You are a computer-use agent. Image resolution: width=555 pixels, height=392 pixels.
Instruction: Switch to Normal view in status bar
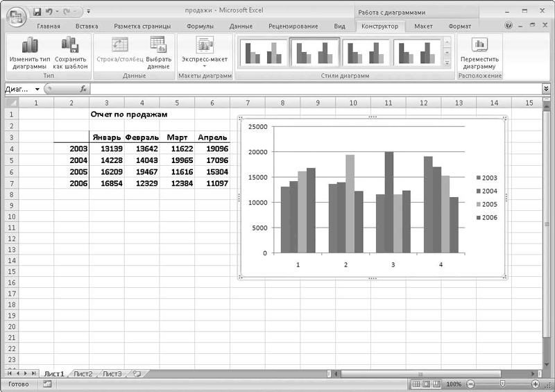pyautogui.click(x=416, y=384)
